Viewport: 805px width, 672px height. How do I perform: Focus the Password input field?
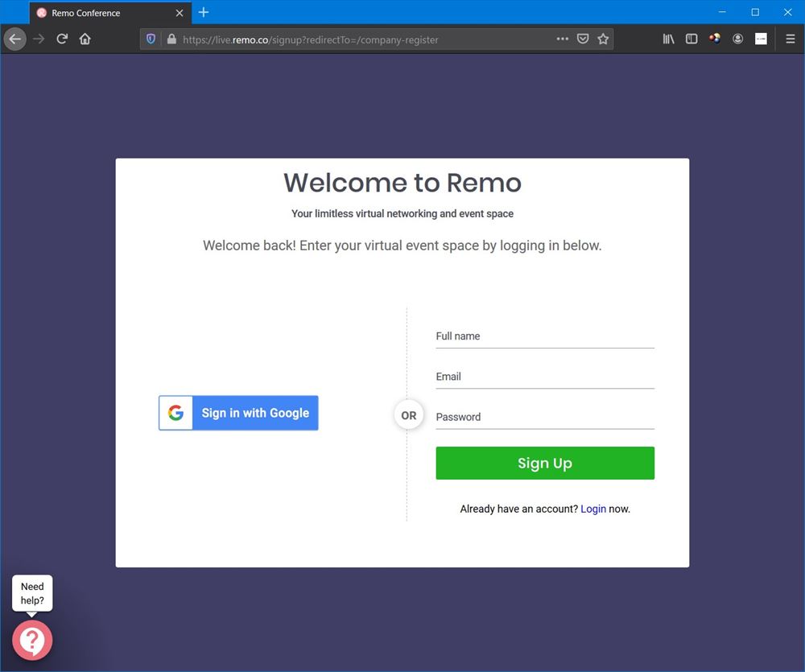coord(545,418)
